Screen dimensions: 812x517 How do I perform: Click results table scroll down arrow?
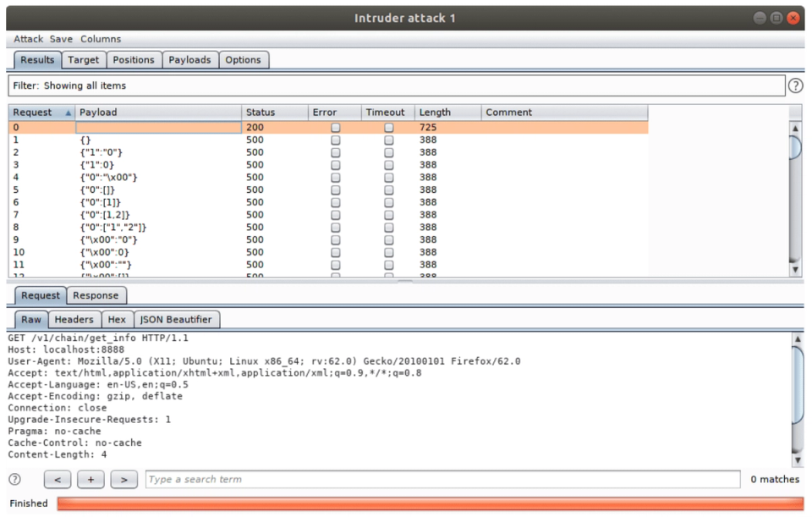795,269
